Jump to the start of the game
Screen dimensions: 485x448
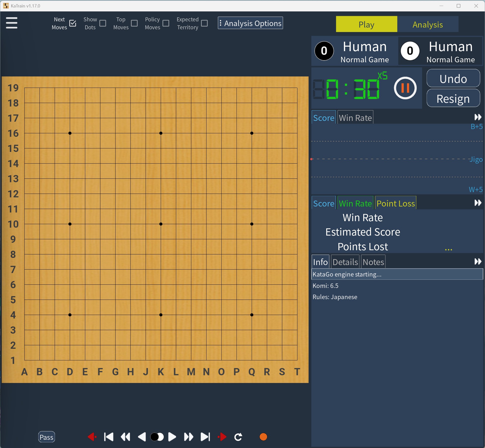pos(109,437)
